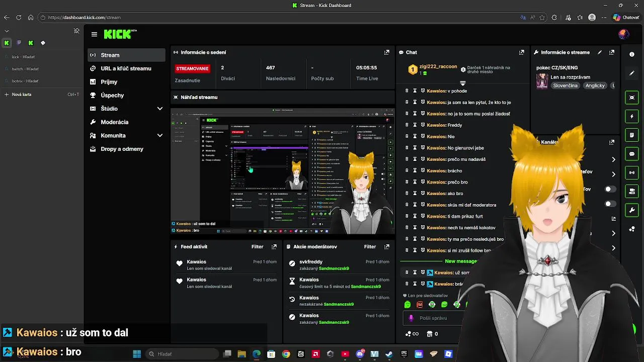Viewport: 644px width, 362px height.
Task: Pop out the Chat panel
Action: coord(521,52)
